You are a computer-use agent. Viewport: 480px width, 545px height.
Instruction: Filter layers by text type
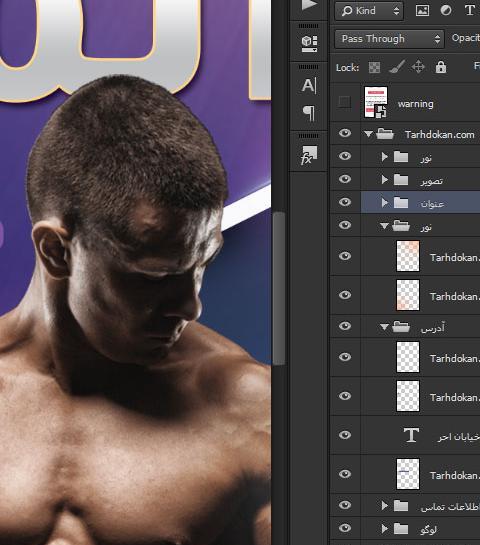click(470, 11)
